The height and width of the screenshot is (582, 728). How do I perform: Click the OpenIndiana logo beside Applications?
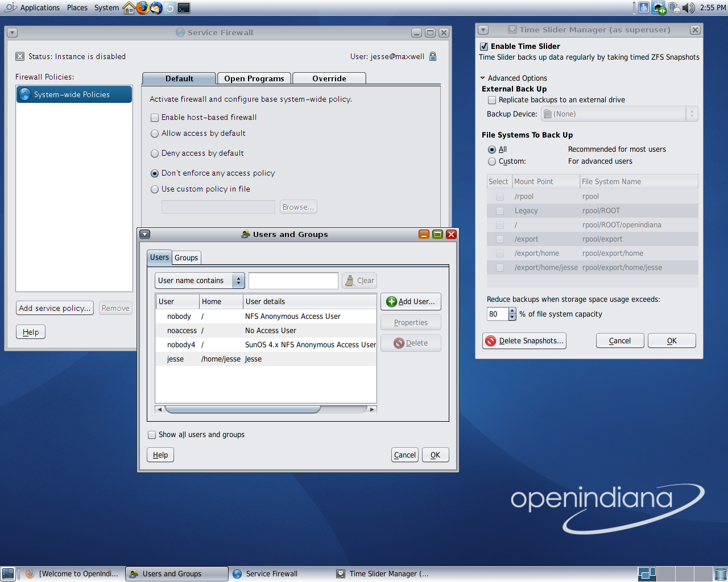(x=11, y=7)
